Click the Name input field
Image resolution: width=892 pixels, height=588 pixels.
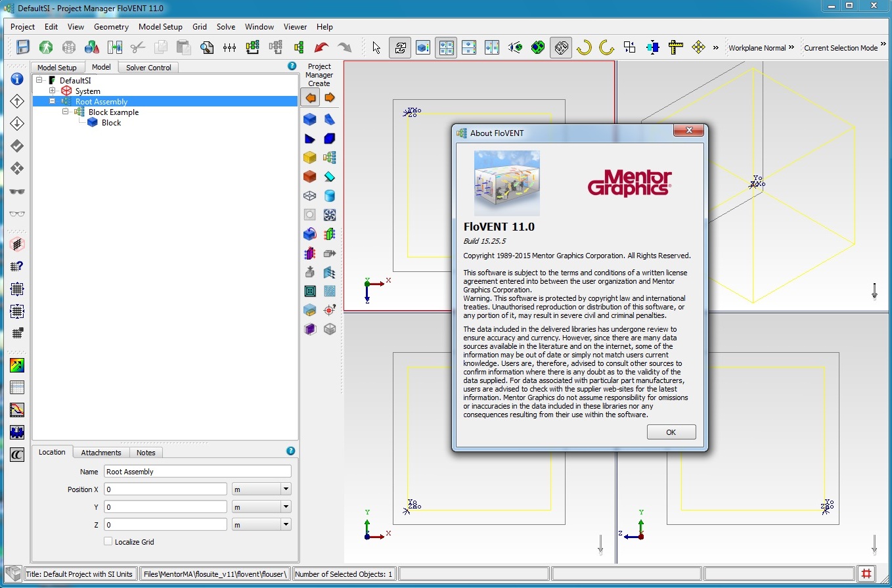tap(197, 471)
